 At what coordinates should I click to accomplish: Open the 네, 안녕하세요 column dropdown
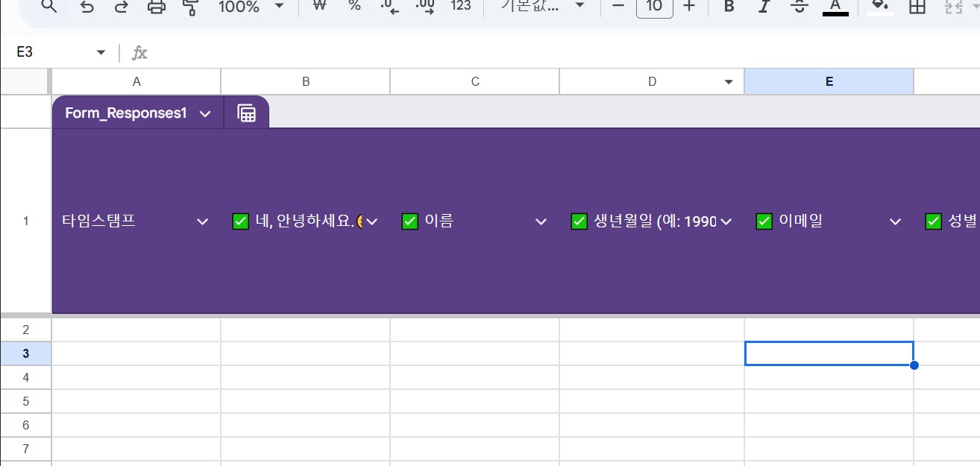(x=371, y=221)
